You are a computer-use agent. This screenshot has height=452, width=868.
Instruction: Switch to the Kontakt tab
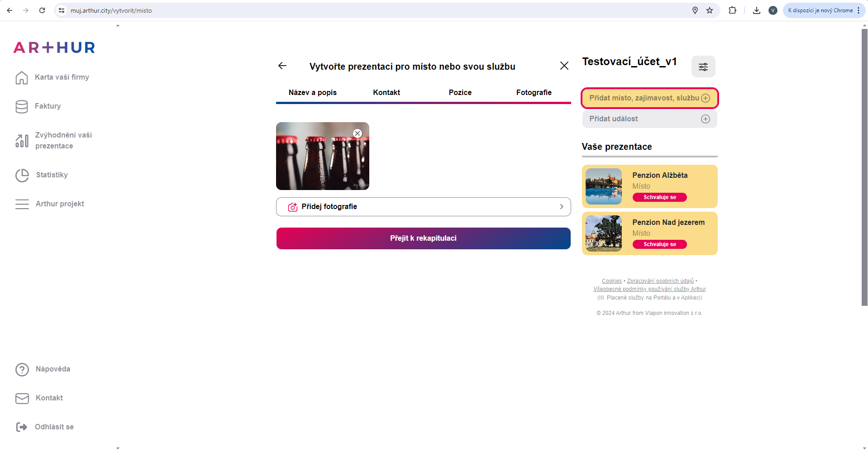pyautogui.click(x=386, y=93)
